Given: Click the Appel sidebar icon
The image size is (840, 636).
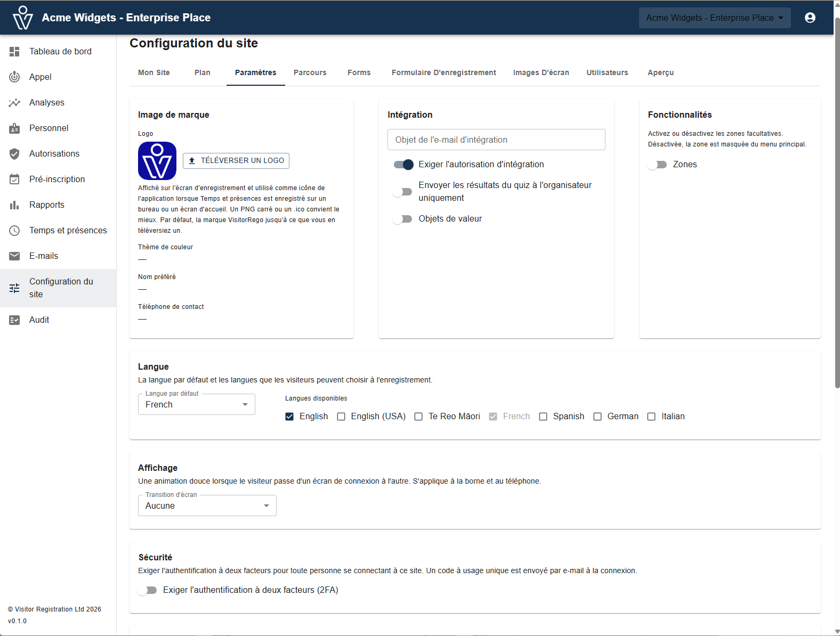Looking at the screenshot, I should coord(14,77).
